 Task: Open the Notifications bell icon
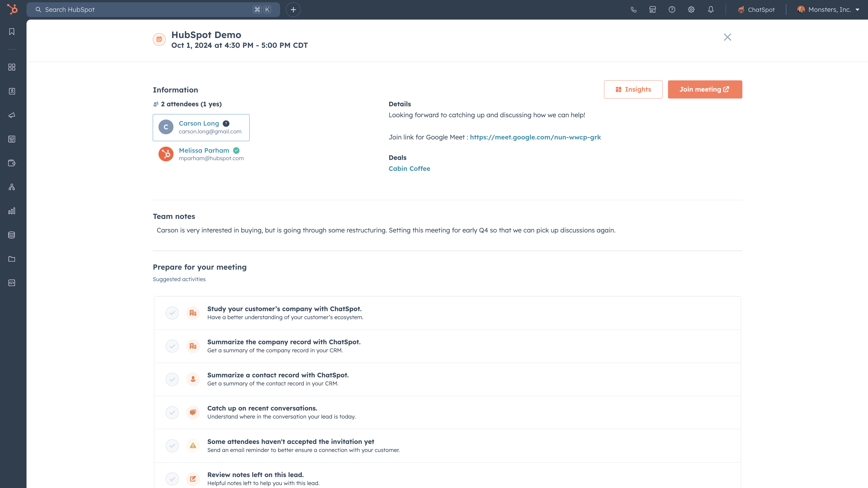711,10
